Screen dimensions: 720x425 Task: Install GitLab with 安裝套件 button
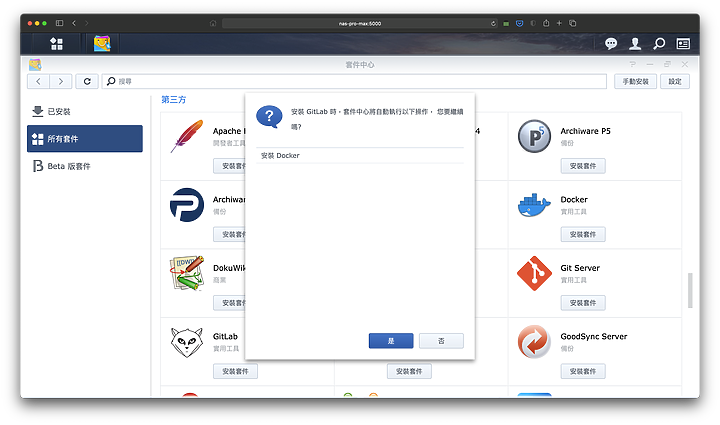(235, 371)
